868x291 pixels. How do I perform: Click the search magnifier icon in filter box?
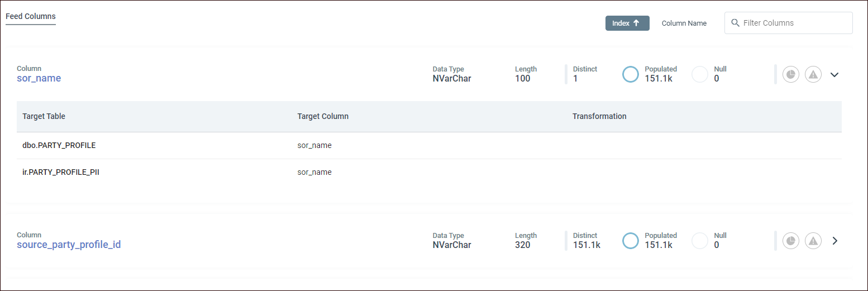click(x=735, y=23)
